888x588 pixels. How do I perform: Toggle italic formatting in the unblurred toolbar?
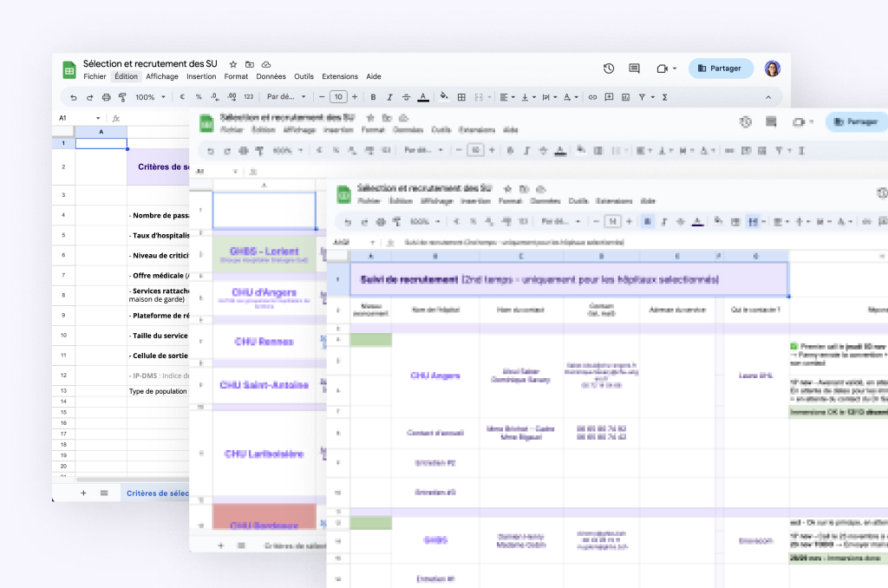390,97
